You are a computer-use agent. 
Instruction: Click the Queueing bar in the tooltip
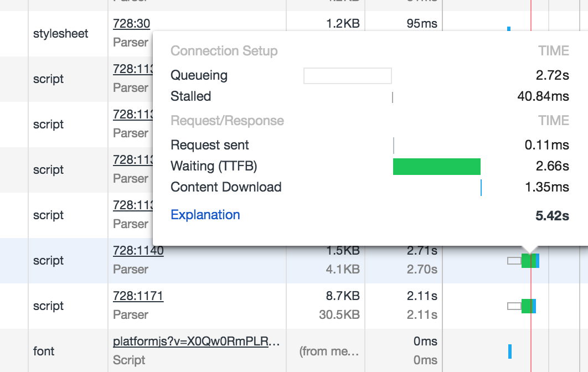(348, 75)
